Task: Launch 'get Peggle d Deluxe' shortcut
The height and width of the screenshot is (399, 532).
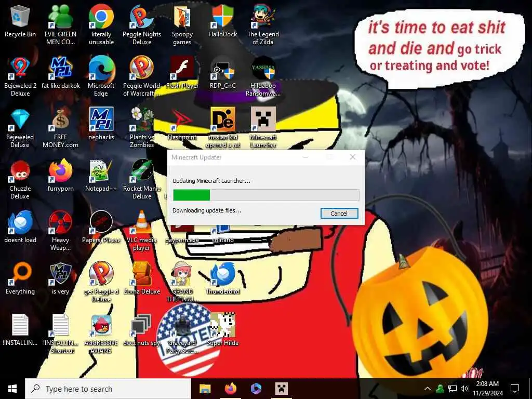Action: 101,283
